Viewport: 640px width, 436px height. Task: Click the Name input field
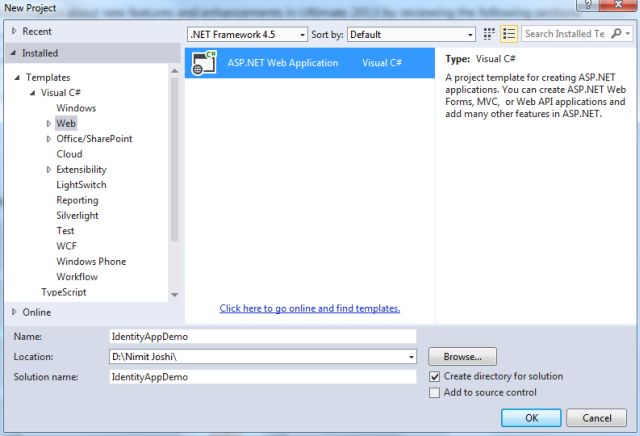click(x=263, y=337)
